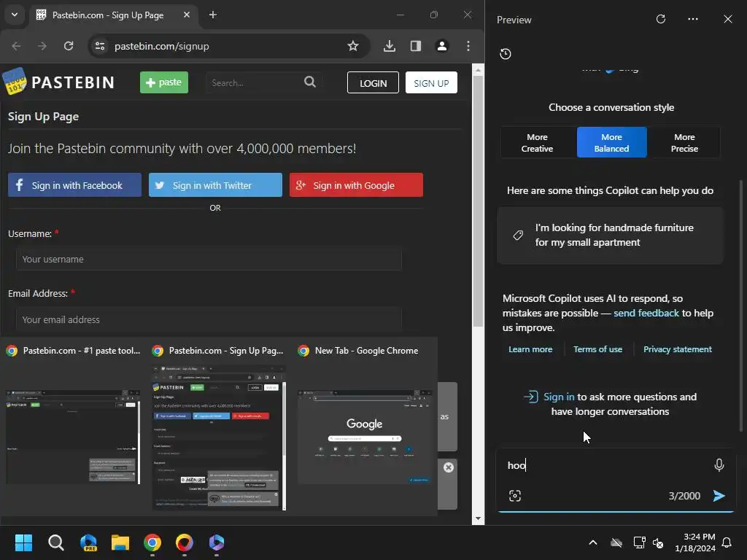Image resolution: width=747 pixels, height=560 pixels.
Task: Go forward in browser history
Action: tap(42, 46)
